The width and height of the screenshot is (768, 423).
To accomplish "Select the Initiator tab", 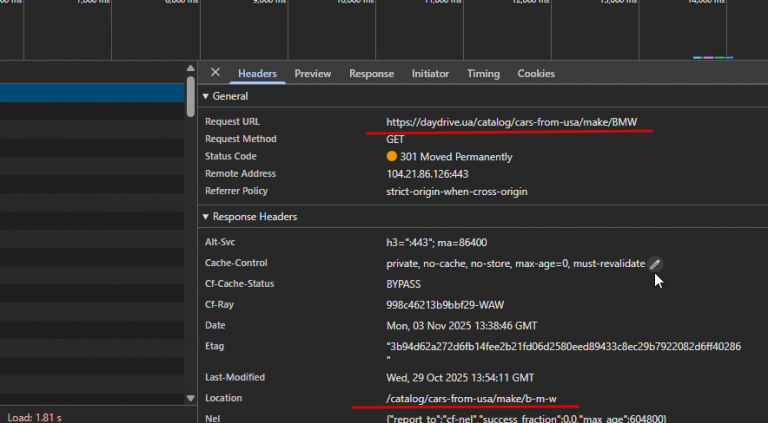I will point(430,73).
